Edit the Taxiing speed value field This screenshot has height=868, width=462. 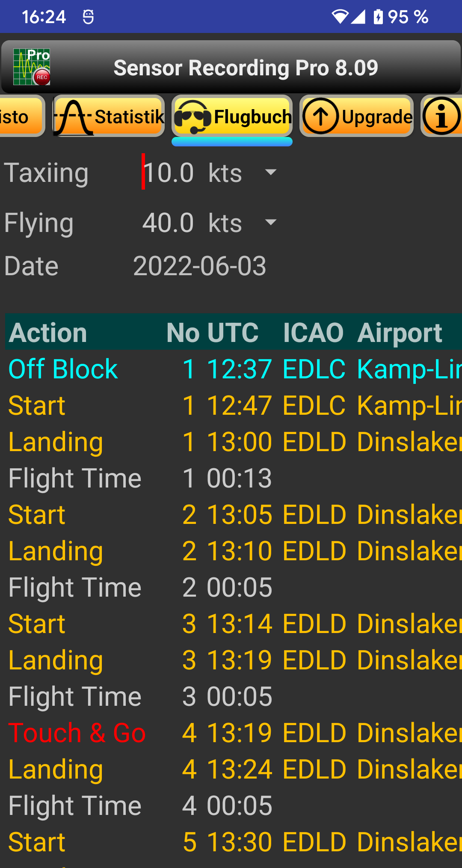point(169,172)
